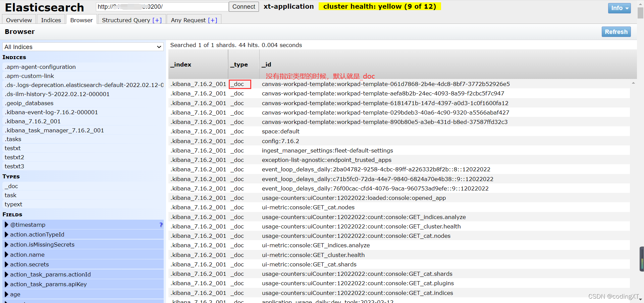Select the .kibana_task_manager_7.16.2_001 index
The image size is (644, 303).
coord(83,130)
